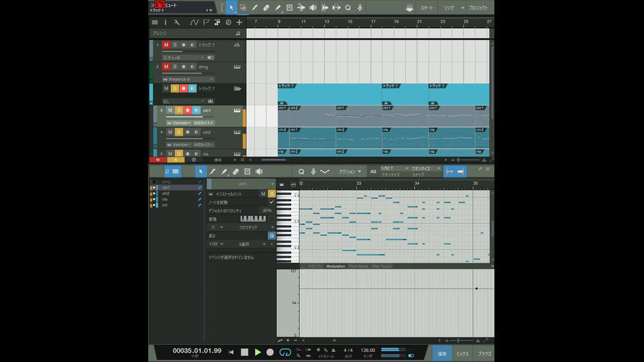Click the Play button in transport
Image resolution: width=644 pixels, height=362 pixels.
click(x=258, y=352)
